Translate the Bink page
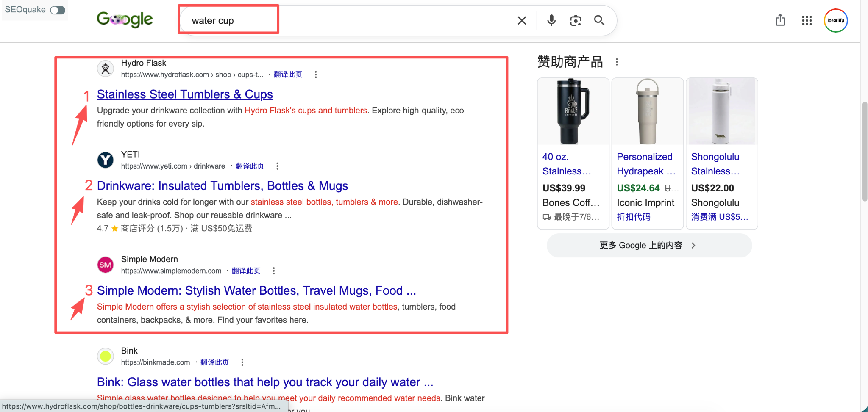The width and height of the screenshot is (868, 412). coord(214,362)
